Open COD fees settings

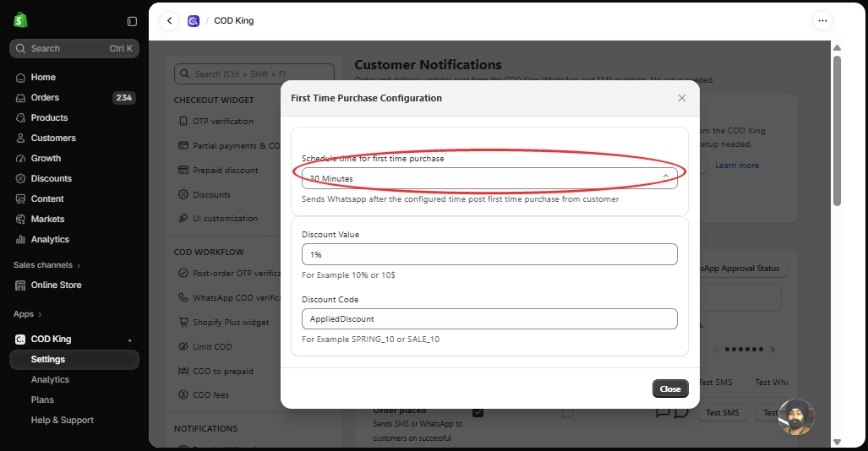coord(210,395)
